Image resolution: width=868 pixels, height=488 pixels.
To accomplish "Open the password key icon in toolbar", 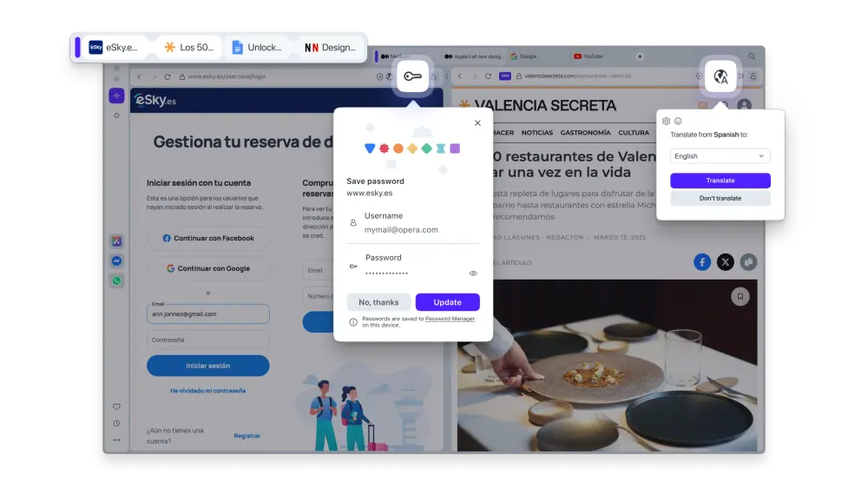I will coord(412,76).
